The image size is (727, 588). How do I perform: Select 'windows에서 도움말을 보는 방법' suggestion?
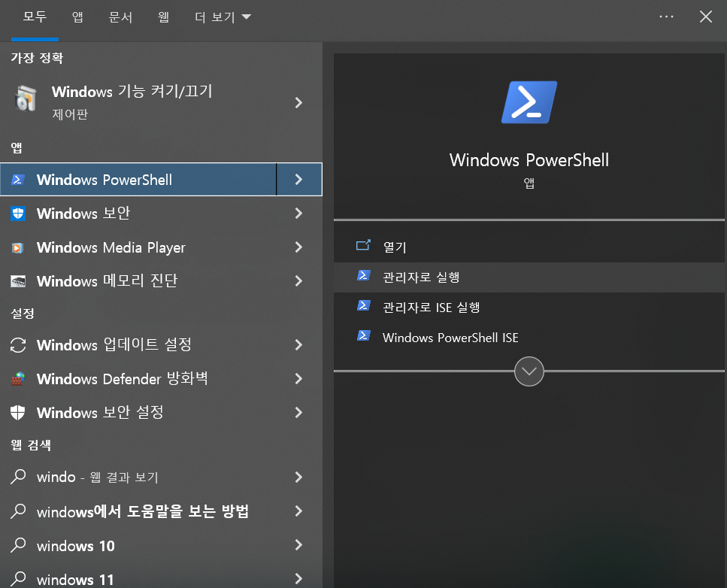tap(161, 511)
